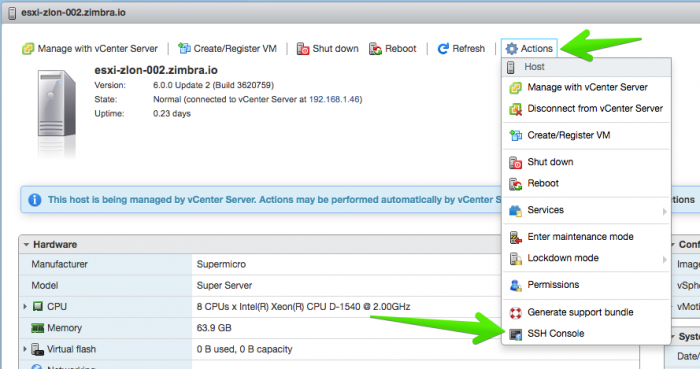Screen dimensions: 700x369
Task: Click the menu's Manage with vCenter Server icon
Action: click(516, 88)
